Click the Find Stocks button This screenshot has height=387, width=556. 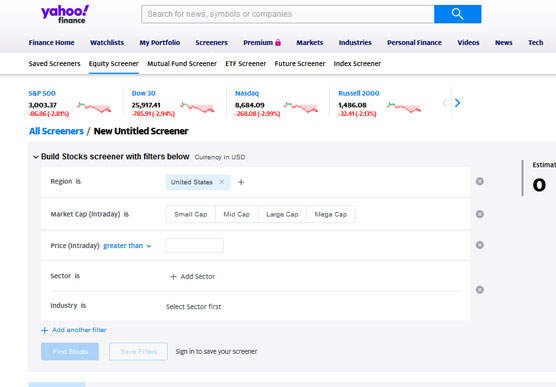tap(70, 352)
